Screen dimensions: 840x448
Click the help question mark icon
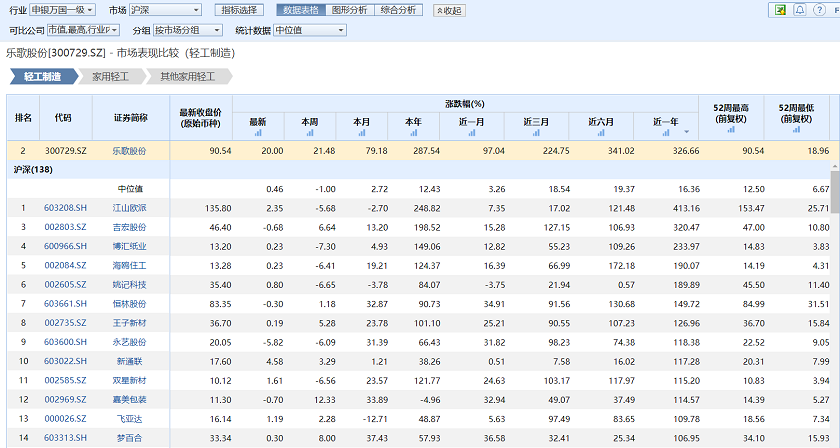coord(818,10)
